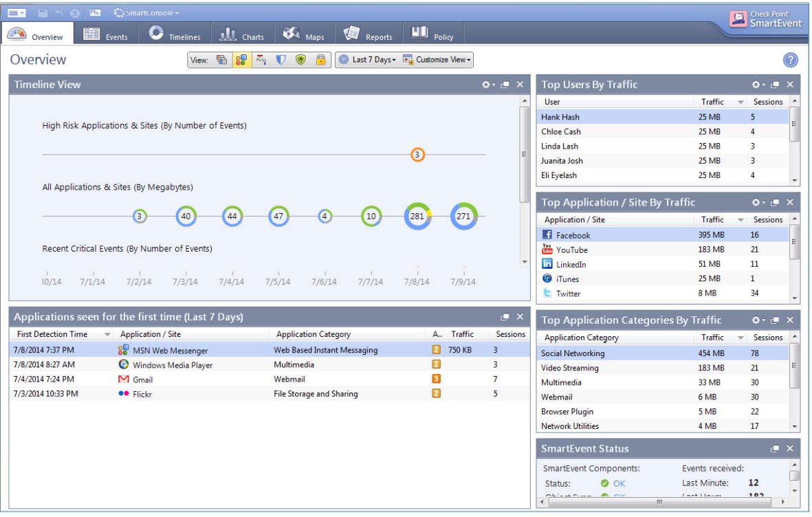Open the Reports tab
This screenshot has width=812, height=517.
point(368,34)
